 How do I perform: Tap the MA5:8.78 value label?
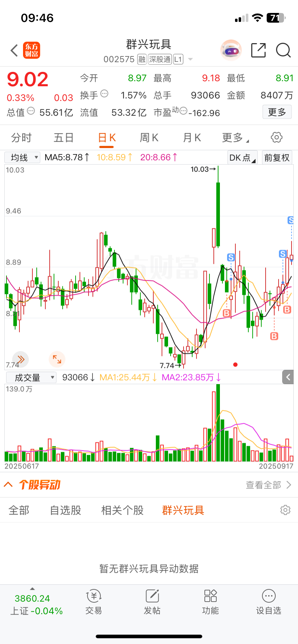tap(67, 157)
